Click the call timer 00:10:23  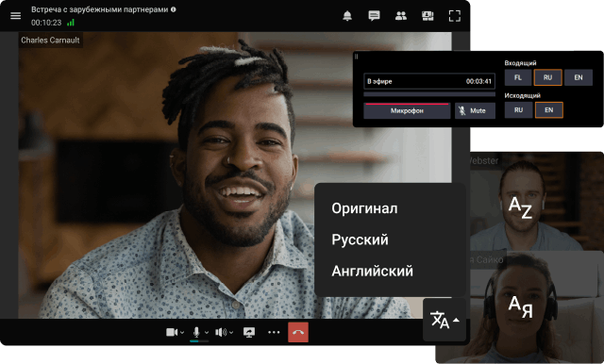[46, 23]
